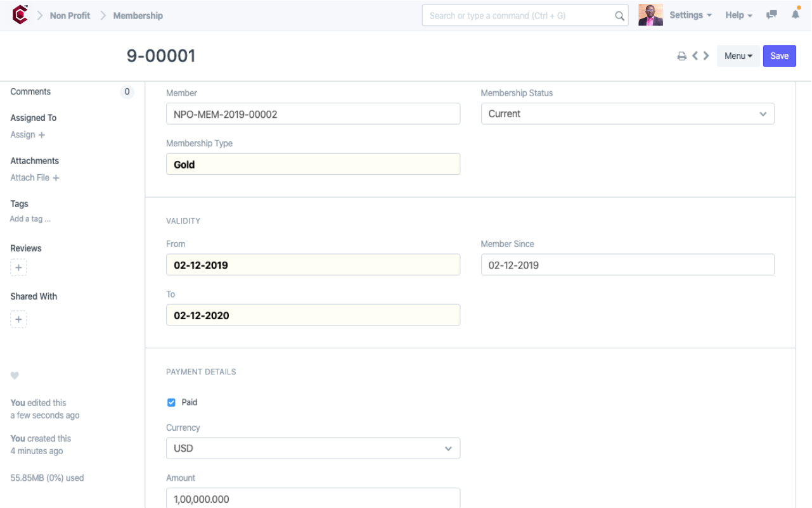
Task: Go to next record arrow
Action: [706, 56]
